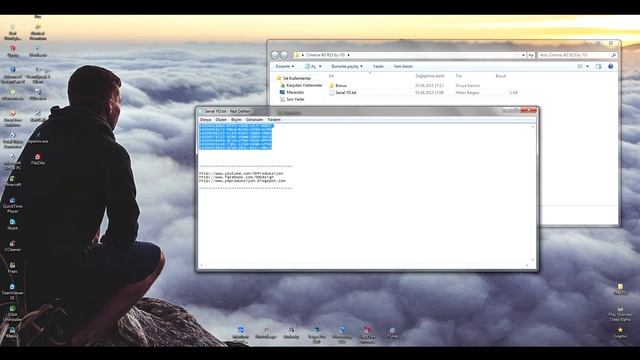
Task: Launch CCleaner from the desktop
Action: click(13, 246)
